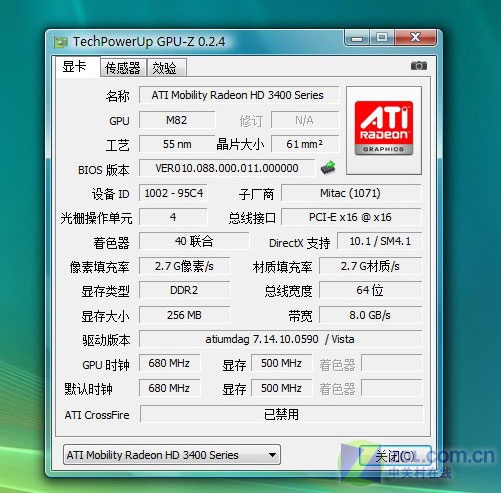The height and width of the screenshot is (493, 501).
Task: Click the BIOS version VER010.088.000.011.000000 field
Action: [227, 168]
